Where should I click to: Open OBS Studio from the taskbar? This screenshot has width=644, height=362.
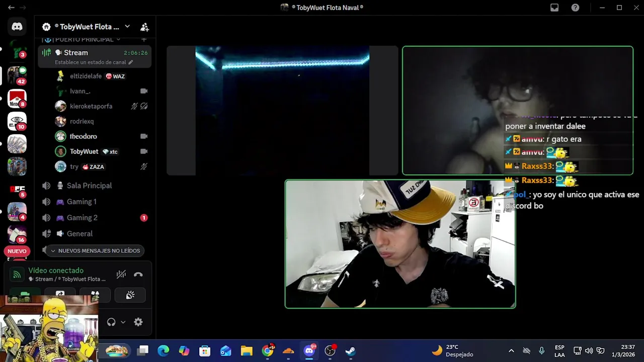coord(330,350)
